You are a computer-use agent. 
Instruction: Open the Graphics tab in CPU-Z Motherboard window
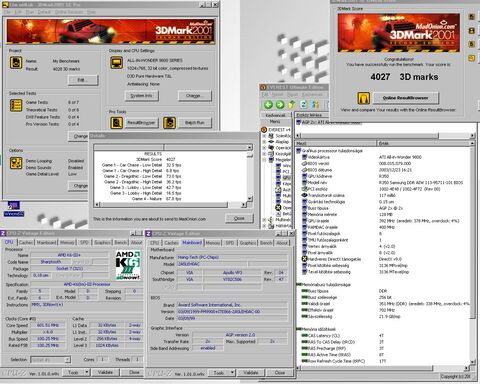tap(248, 243)
